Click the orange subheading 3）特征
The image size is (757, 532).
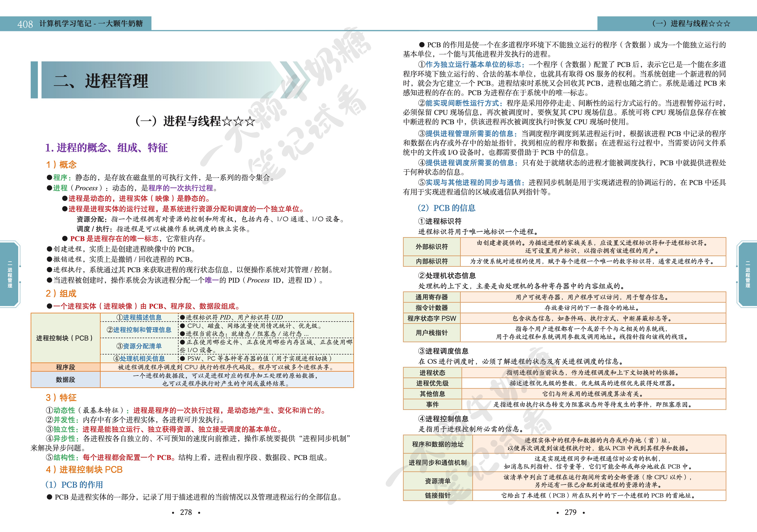click(61, 397)
